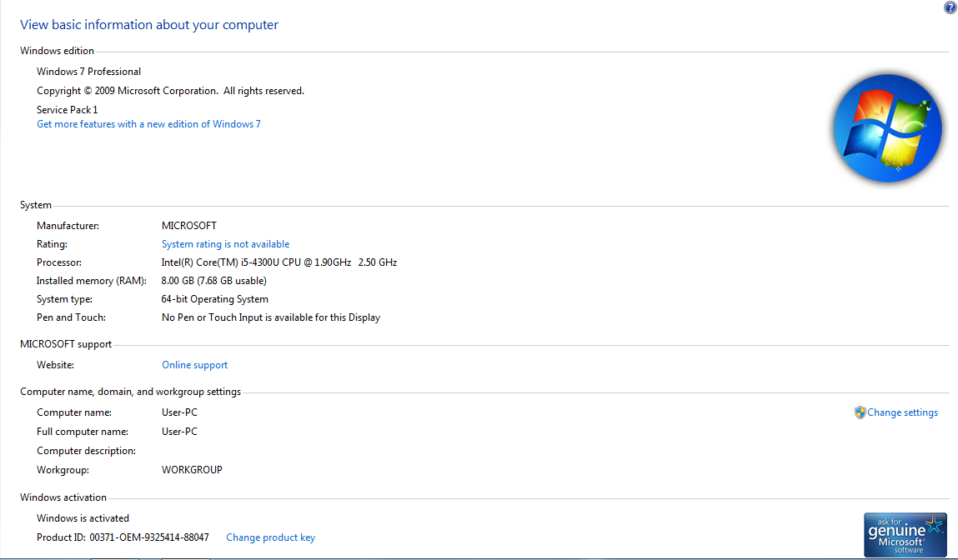Click the Intel Core i5-4300U processor value
Screen dimensions: 958x560
point(279,262)
